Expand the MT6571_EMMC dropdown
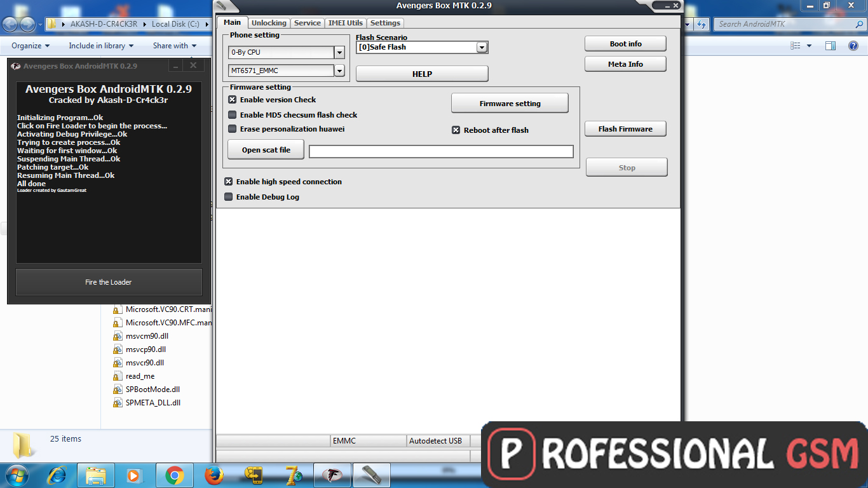Screen dimensions: 868x488 [x=339, y=71]
